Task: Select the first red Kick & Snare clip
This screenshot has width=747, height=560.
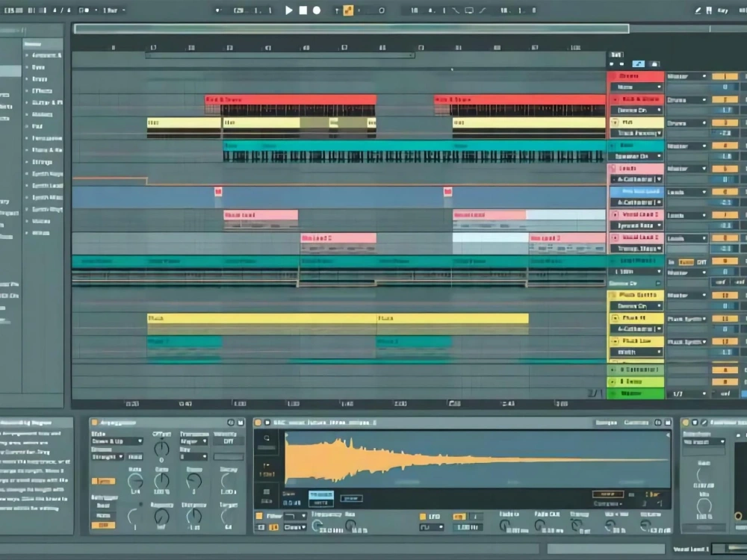Action: [x=291, y=99]
